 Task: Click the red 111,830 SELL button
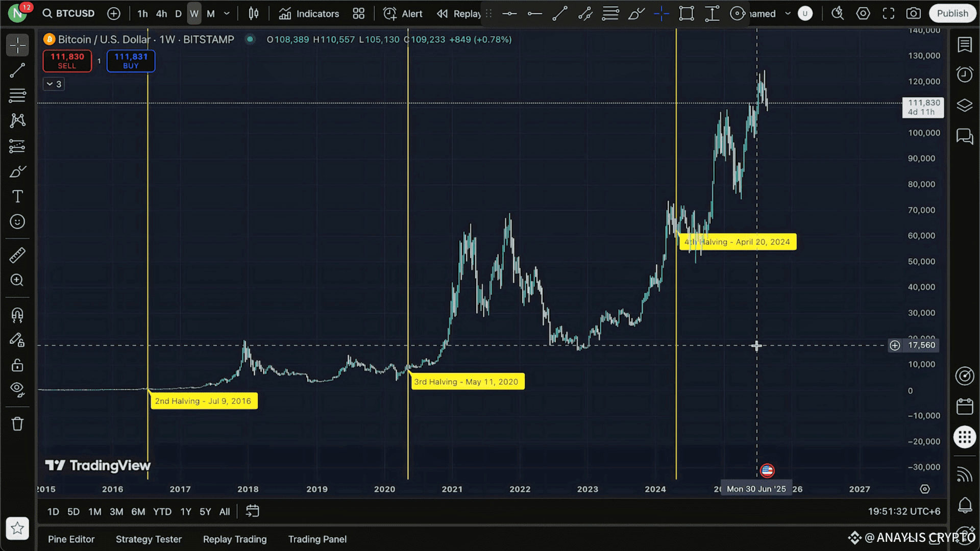coord(67,61)
